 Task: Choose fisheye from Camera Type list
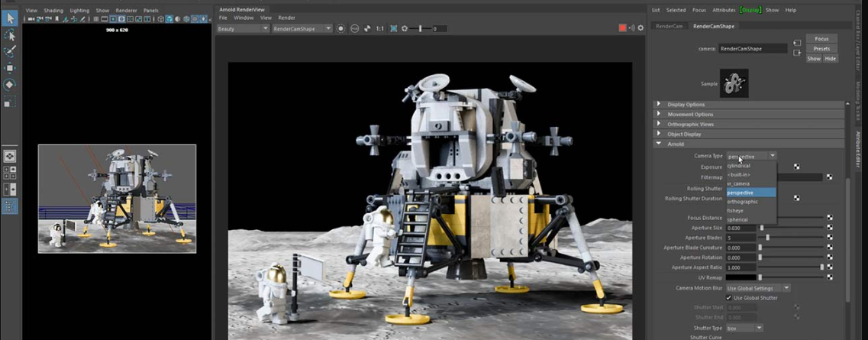736,210
